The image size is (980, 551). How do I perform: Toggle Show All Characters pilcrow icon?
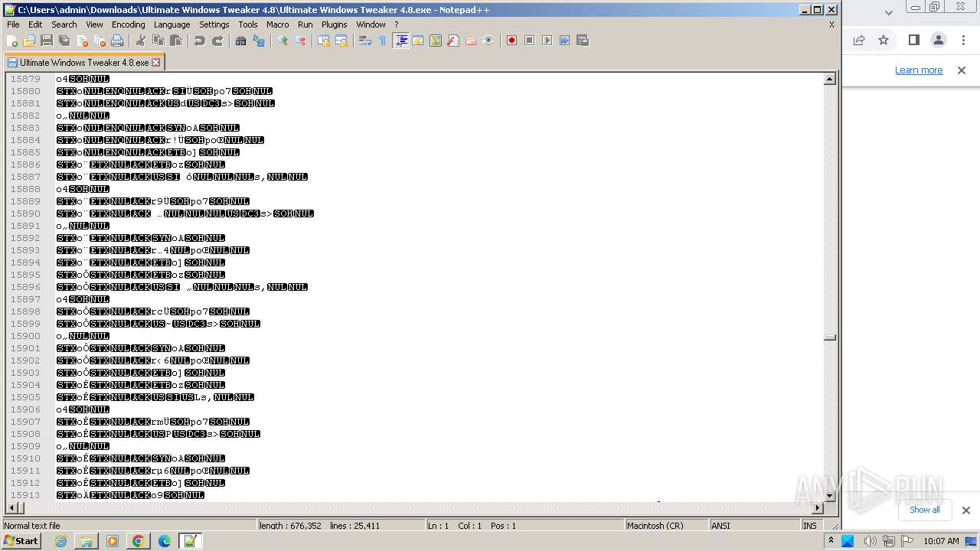382,41
